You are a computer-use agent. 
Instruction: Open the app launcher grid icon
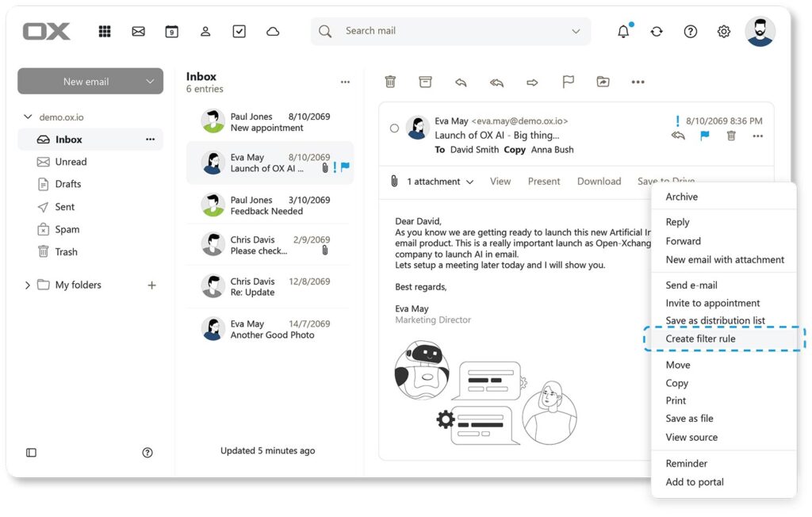(105, 32)
